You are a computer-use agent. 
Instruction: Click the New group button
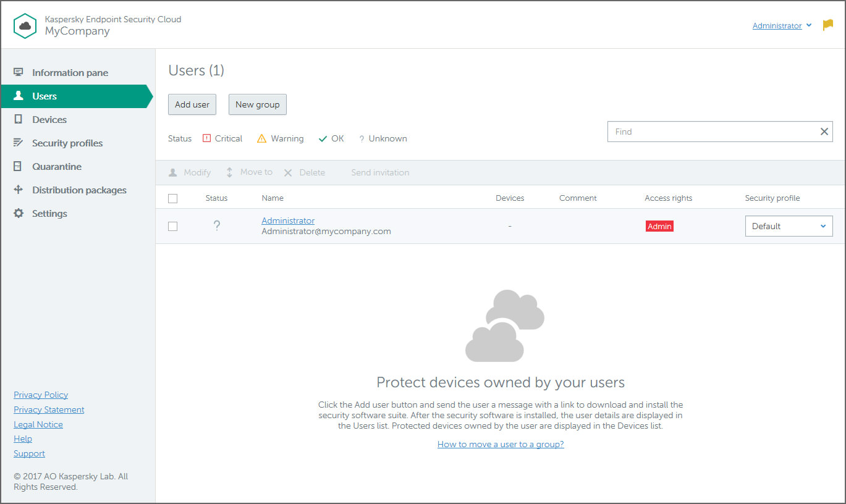(x=258, y=104)
